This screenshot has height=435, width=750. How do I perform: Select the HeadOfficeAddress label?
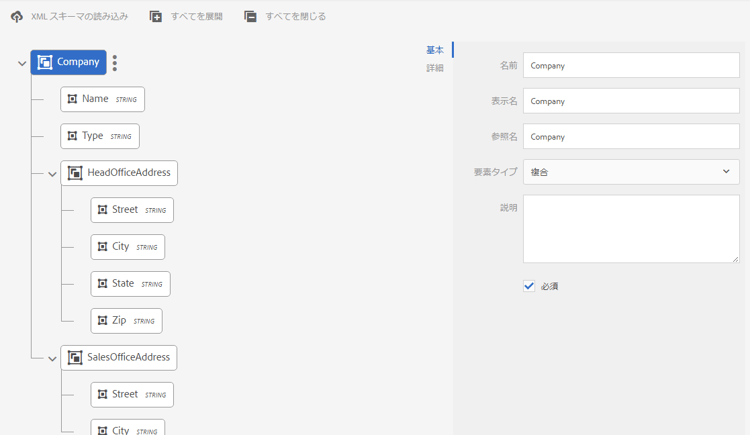tap(129, 172)
